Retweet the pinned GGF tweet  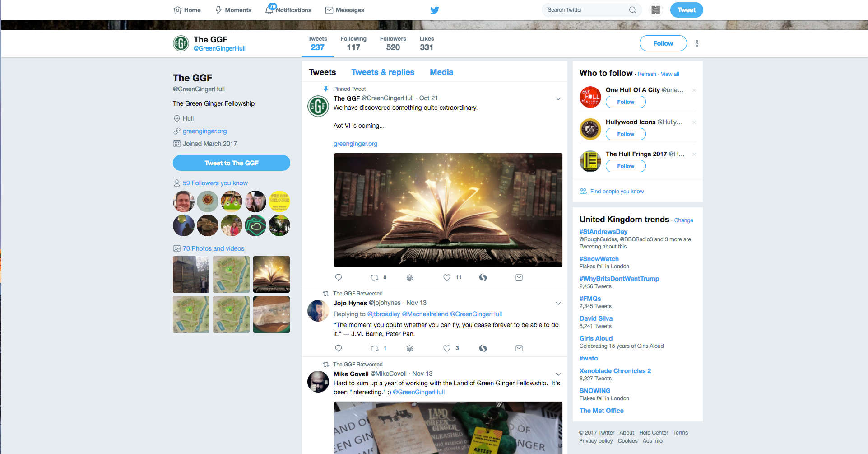374,277
